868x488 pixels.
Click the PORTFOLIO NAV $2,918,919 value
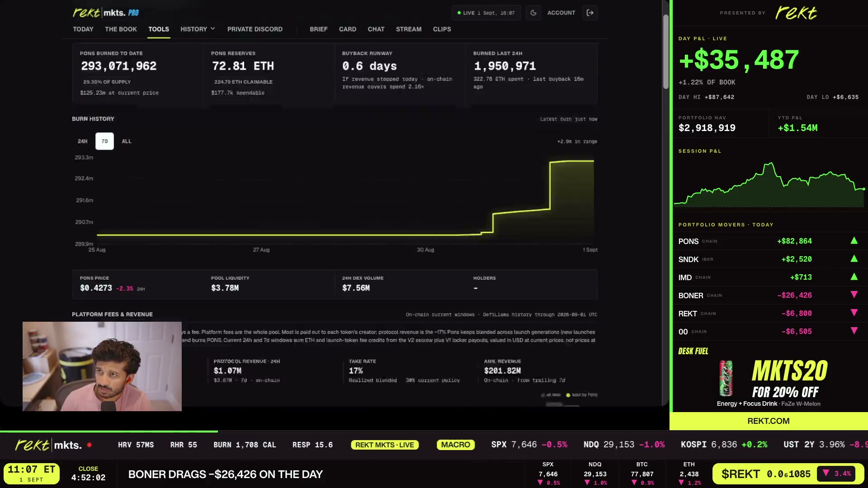click(707, 128)
